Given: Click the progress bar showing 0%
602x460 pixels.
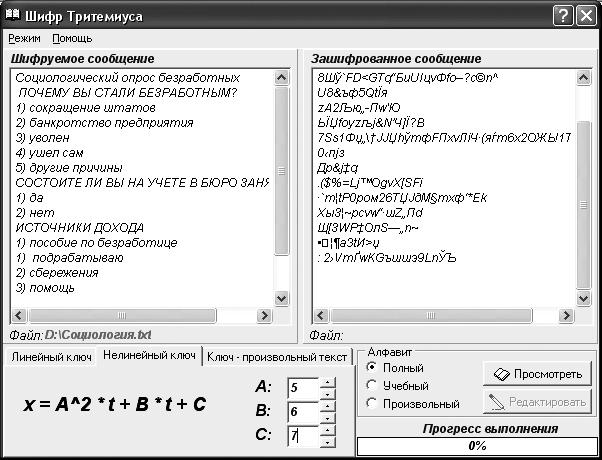Looking at the screenshot, I should tap(477, 446).
